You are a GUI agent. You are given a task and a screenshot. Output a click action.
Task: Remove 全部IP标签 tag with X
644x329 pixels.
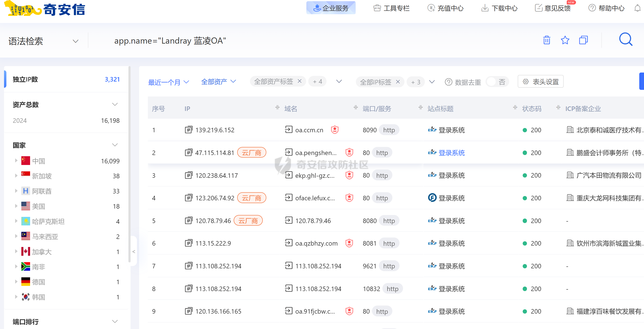(x=398, y=82)
